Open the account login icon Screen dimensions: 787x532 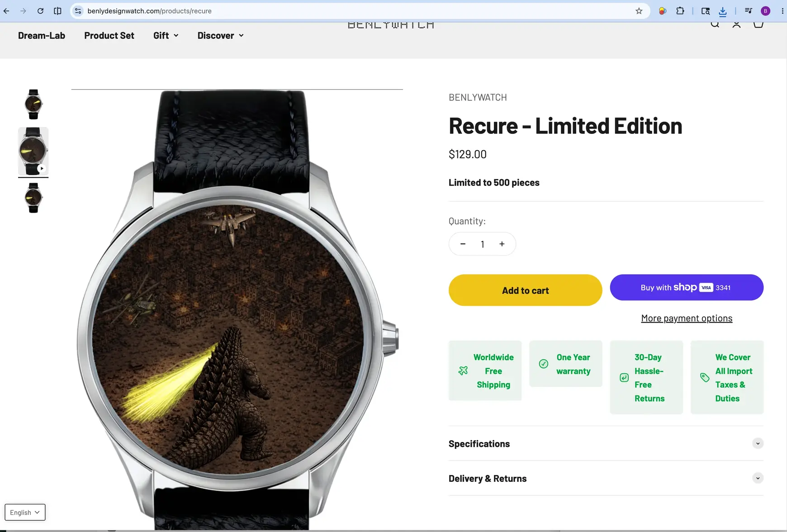pos(736,24)
